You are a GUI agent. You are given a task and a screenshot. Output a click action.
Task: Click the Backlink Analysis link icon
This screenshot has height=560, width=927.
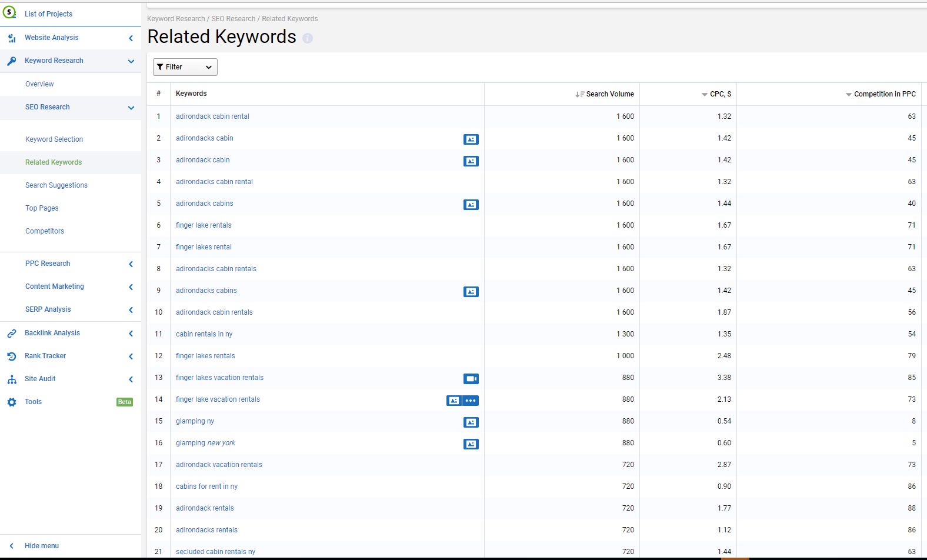[x=12, y=334]
